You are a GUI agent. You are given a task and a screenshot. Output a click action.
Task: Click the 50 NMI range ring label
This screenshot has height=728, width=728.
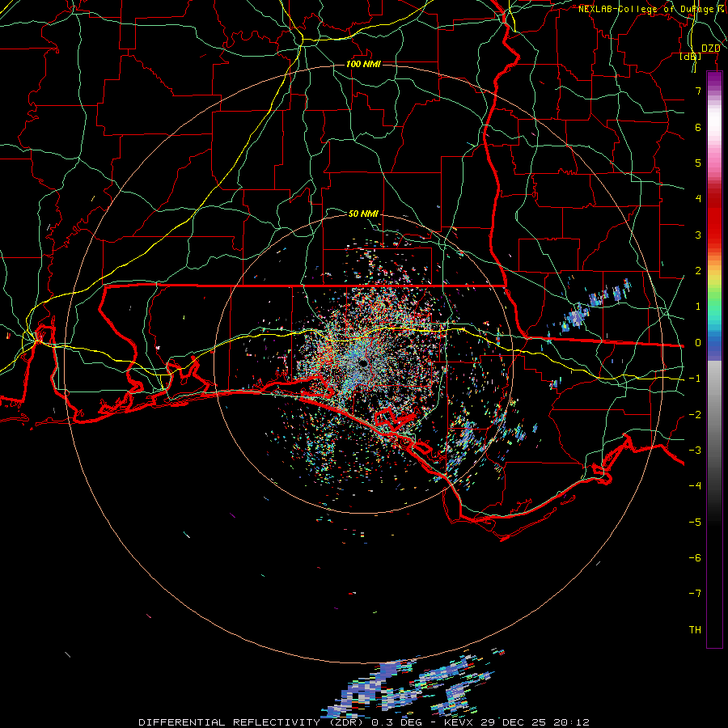pos(363,214)
